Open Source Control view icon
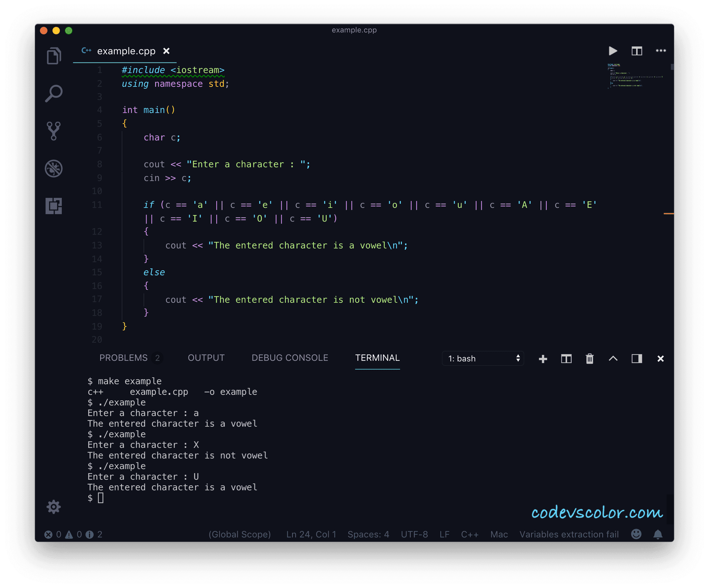The width and height of the screenshot is (709, 588). click(x=54, y=131)
